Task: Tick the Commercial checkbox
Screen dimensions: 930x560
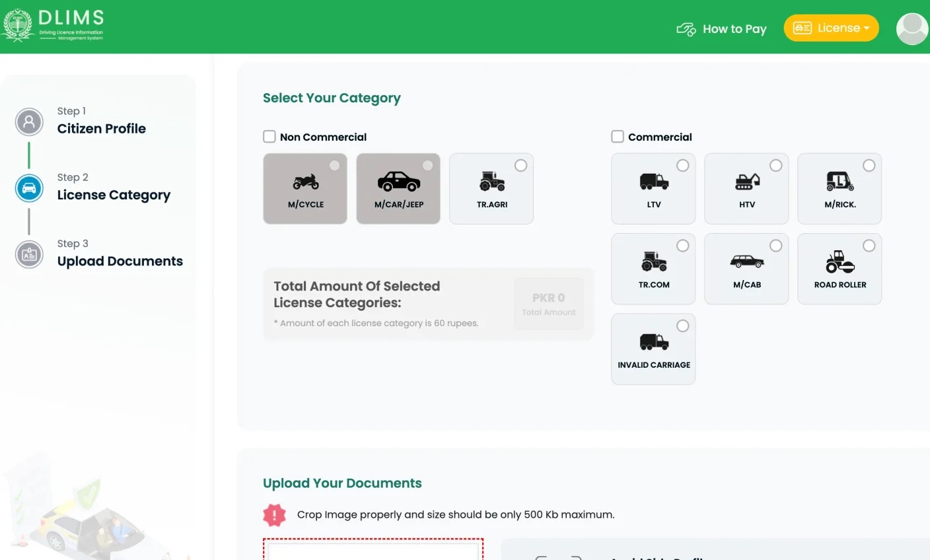Action: point(618,137)
